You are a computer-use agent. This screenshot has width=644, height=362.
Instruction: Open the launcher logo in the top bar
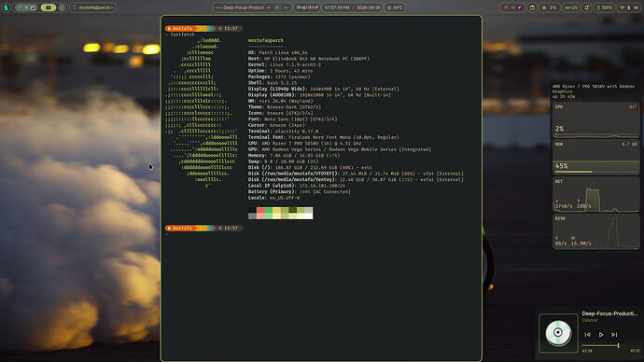coord(6,7)
